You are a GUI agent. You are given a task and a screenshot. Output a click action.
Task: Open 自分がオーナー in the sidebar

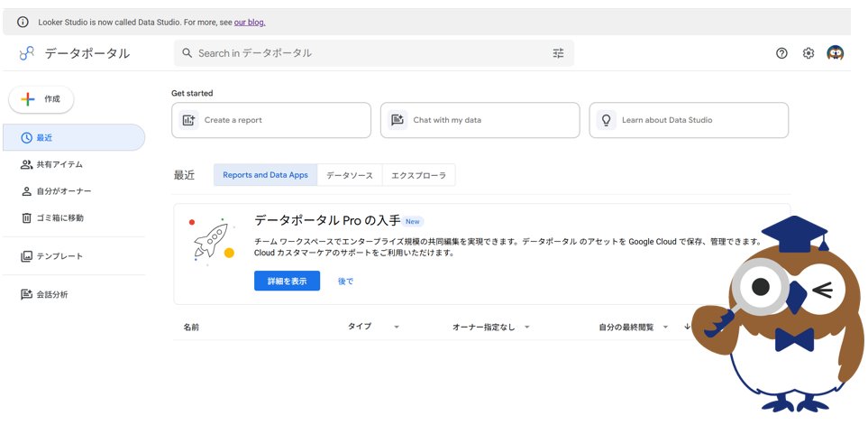click(x=74, y=191)
